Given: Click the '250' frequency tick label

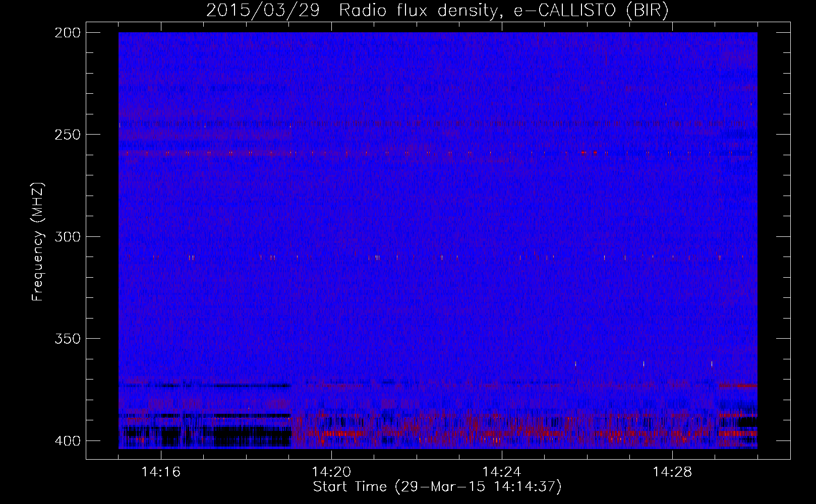Looking at the screenshot, I should (x=67, y=135).
